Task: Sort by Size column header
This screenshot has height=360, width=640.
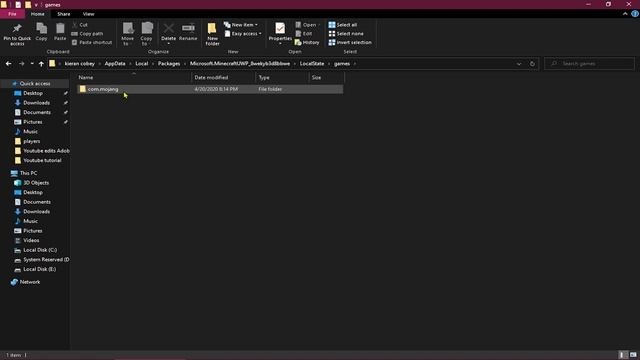Action: pyautogui.click(x=327, y=77)
